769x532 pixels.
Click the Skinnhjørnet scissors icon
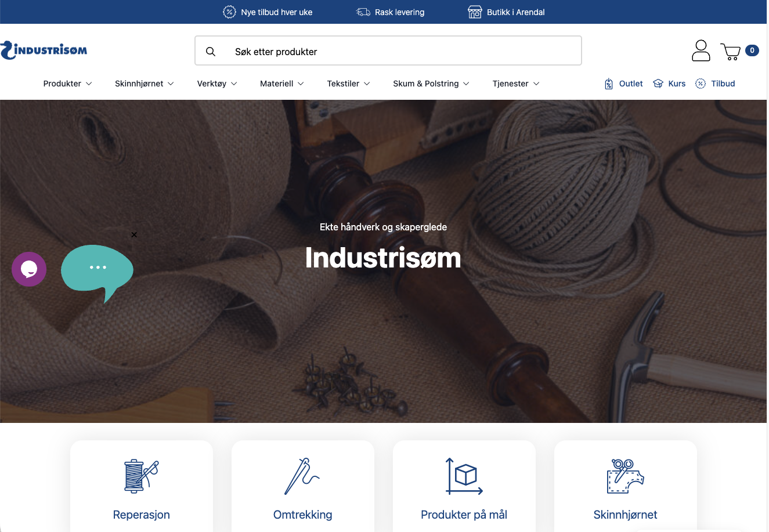click(625, 476)
